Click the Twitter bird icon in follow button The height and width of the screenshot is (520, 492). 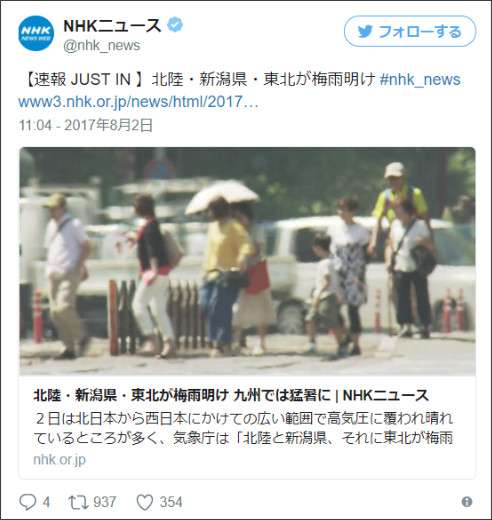pos(365,32)
